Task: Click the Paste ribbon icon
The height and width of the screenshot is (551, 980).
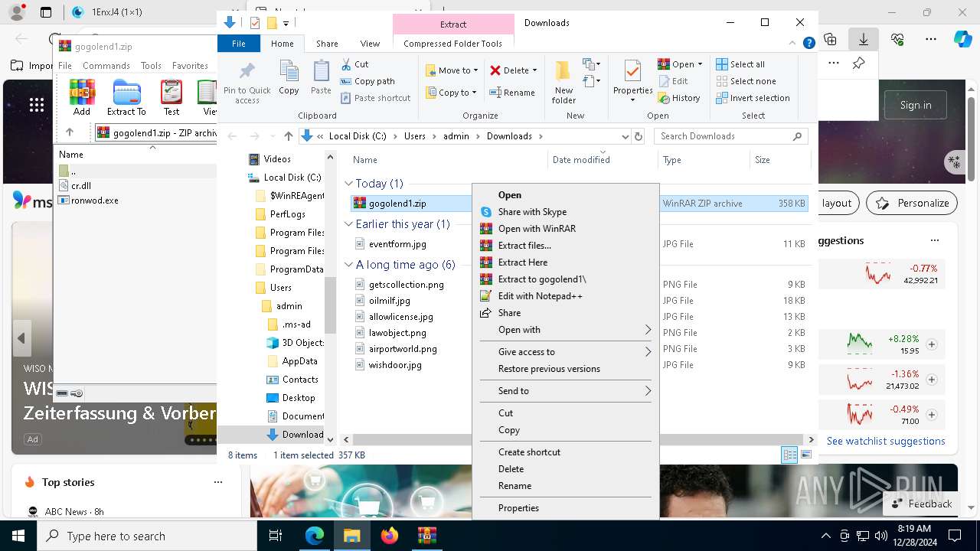Action: 321,78
